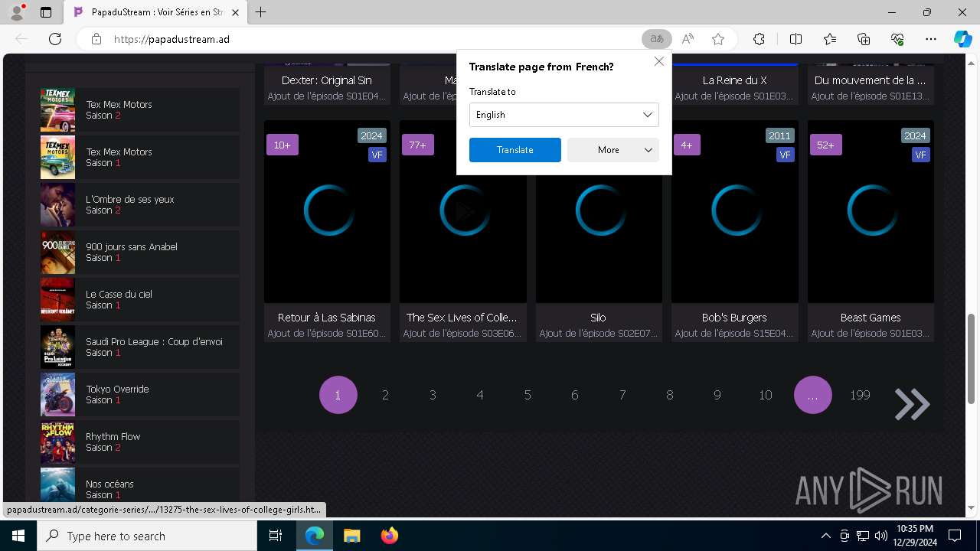Click the Dexter: Original Sin title
Screen dimensions: 980x551
(x=327, y=80)
